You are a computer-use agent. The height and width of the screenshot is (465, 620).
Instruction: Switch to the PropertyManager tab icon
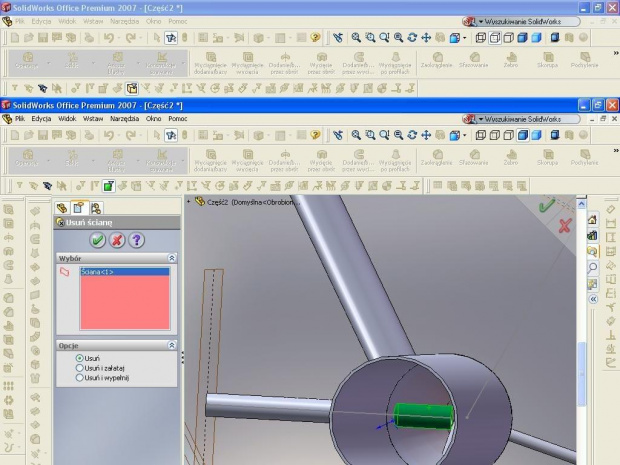(x=78, y=208)
